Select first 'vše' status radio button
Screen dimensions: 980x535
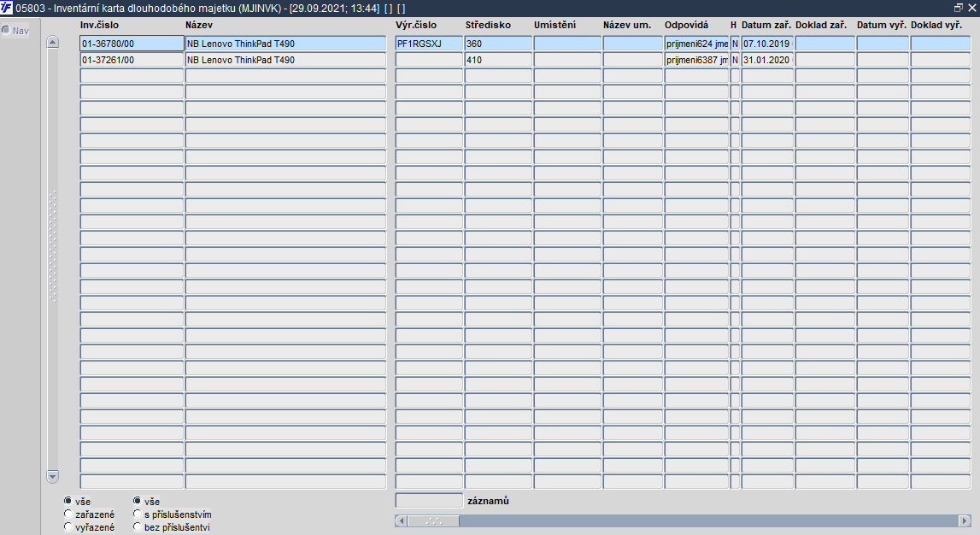coord(68,501)
